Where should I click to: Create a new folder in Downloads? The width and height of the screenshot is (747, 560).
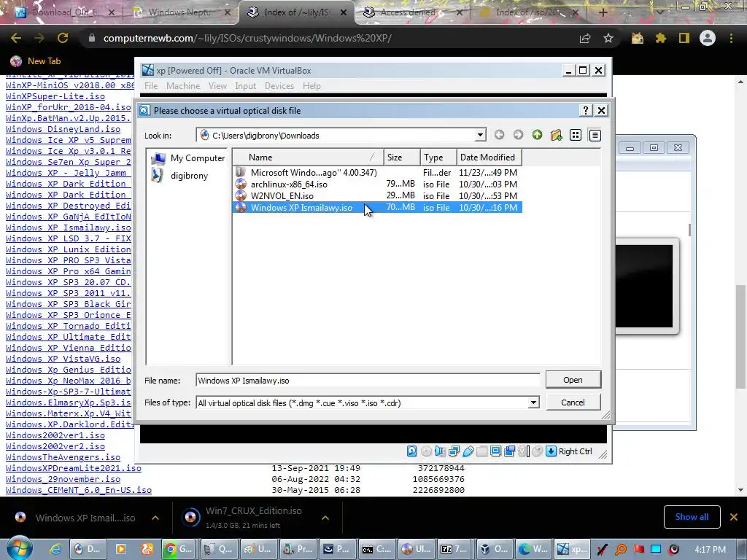[x=556, y=135]
